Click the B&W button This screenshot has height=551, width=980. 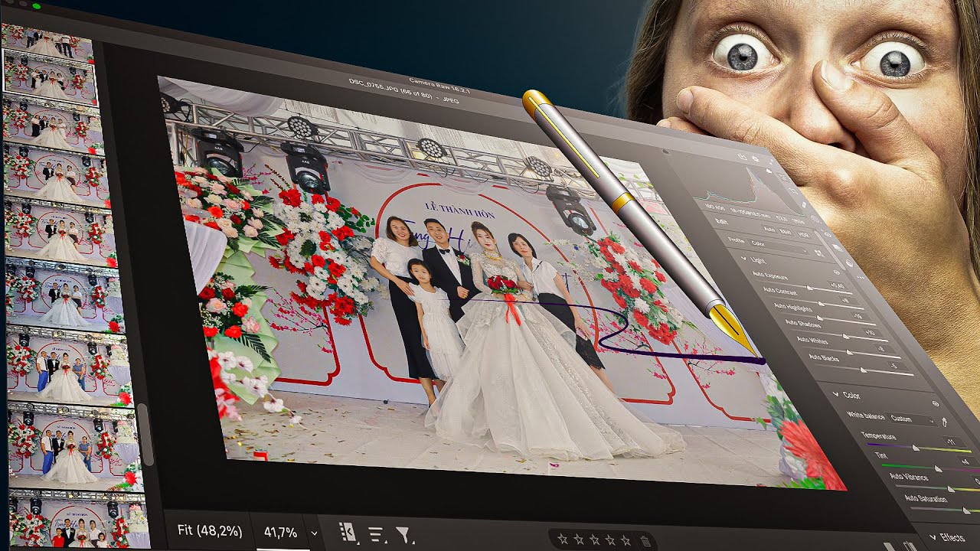coord(786,232)
